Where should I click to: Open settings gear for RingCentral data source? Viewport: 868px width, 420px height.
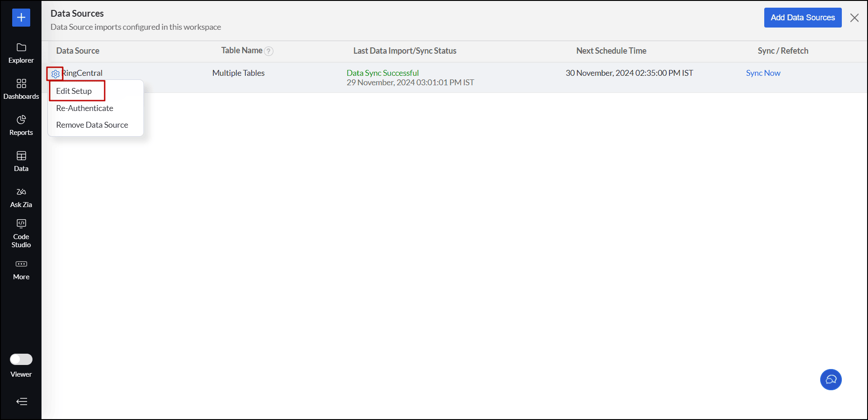pos(54,74)
